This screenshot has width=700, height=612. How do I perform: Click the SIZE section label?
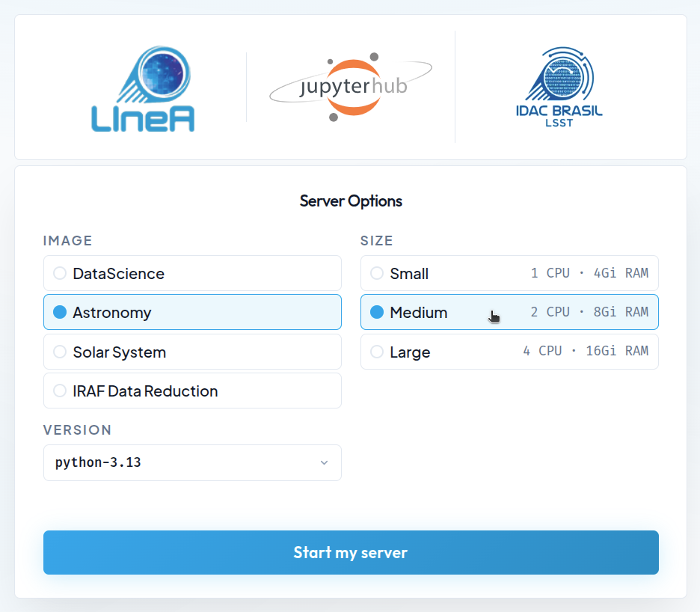[377, 241]
